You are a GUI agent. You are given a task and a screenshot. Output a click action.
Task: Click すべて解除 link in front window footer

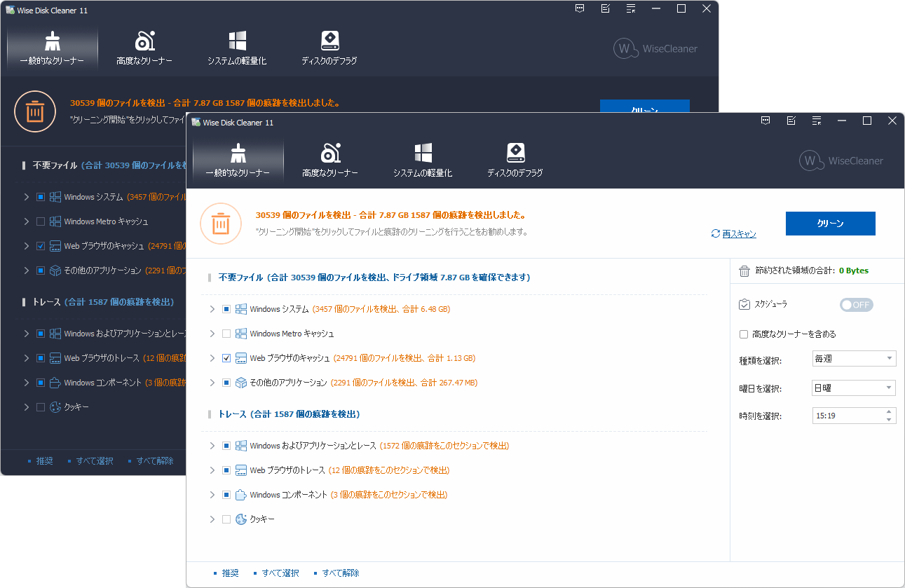341,573
